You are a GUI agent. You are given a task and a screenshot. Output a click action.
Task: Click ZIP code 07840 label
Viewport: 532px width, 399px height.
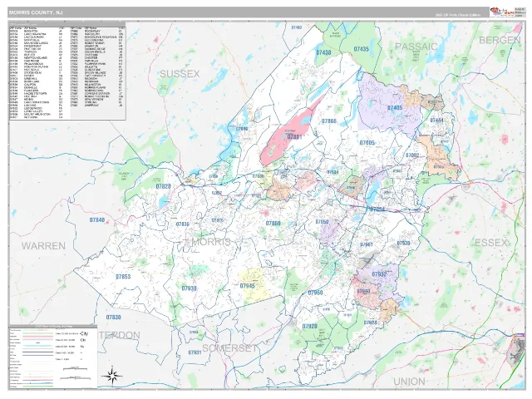pos(97,220)
